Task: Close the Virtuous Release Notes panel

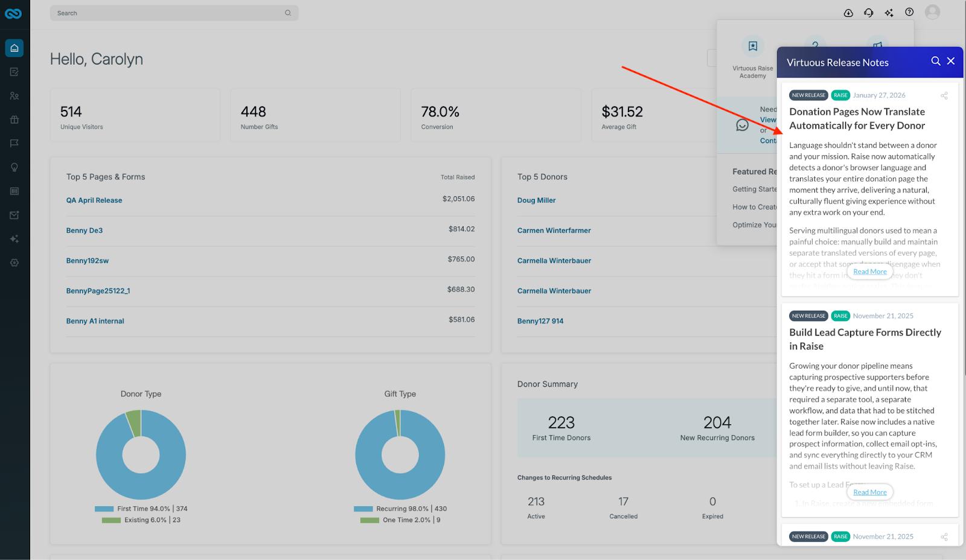Action: click(x=951, y=61)
